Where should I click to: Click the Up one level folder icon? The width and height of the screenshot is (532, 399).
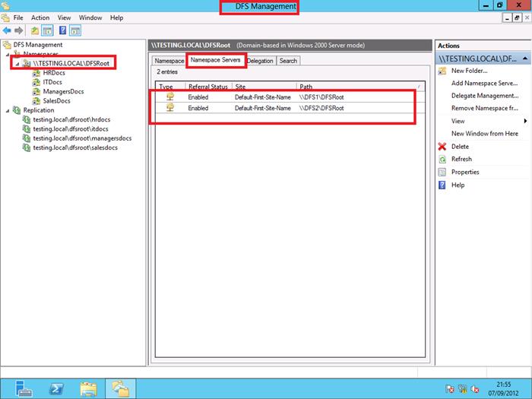(35, 30)
